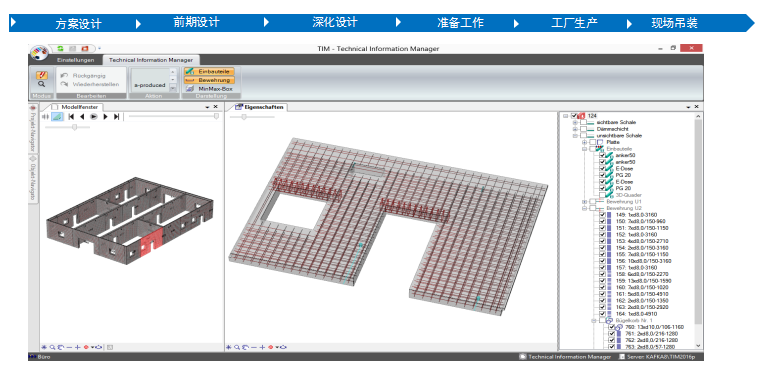Click the Modellfenster playback position slider
This screenshot has height=377, width=769.
pos(172,116)
